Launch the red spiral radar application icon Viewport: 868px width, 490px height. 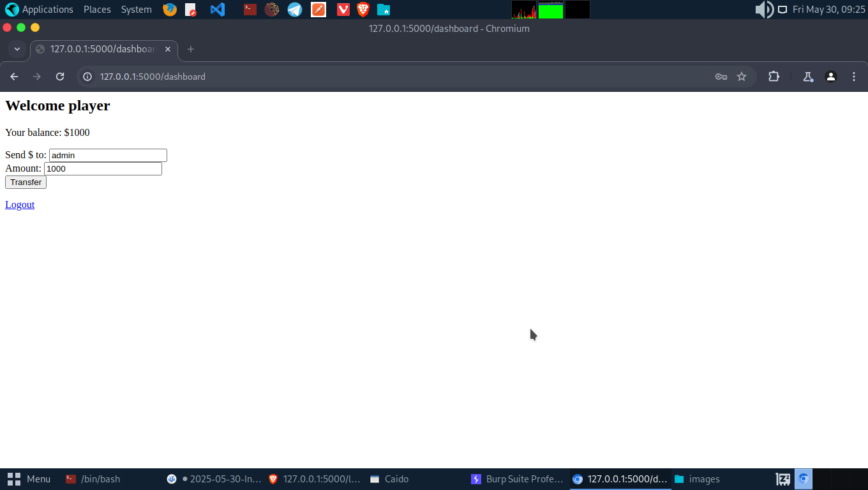pyautogui.click(x=272, y=10)
